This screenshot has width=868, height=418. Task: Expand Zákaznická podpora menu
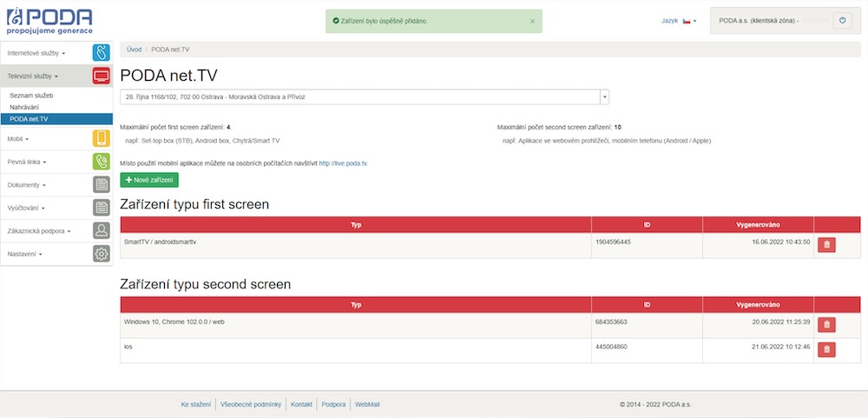pos(39,230)
